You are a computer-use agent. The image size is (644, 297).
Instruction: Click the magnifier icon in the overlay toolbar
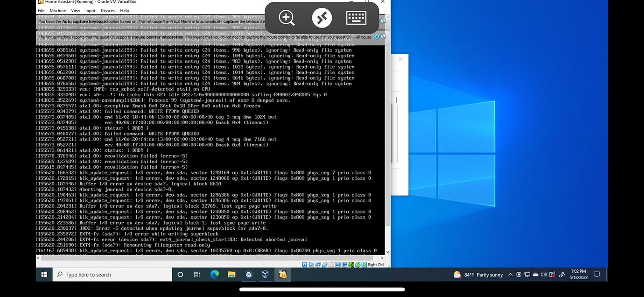(286, 18)
